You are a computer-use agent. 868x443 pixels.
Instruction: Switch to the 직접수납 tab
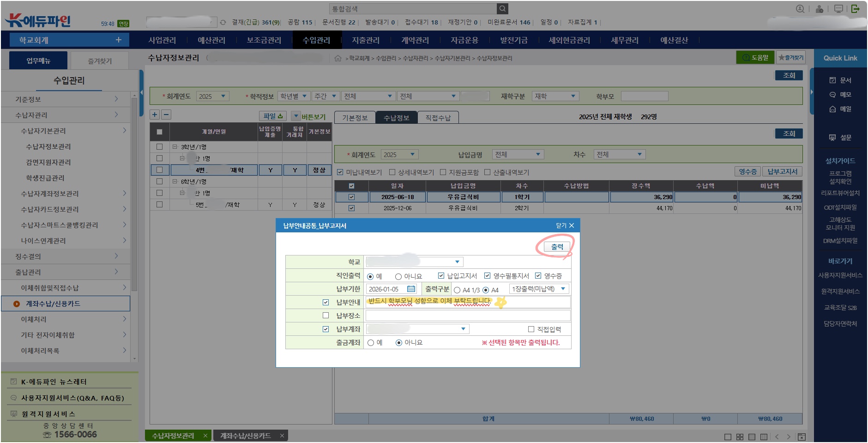click(438, 118)
